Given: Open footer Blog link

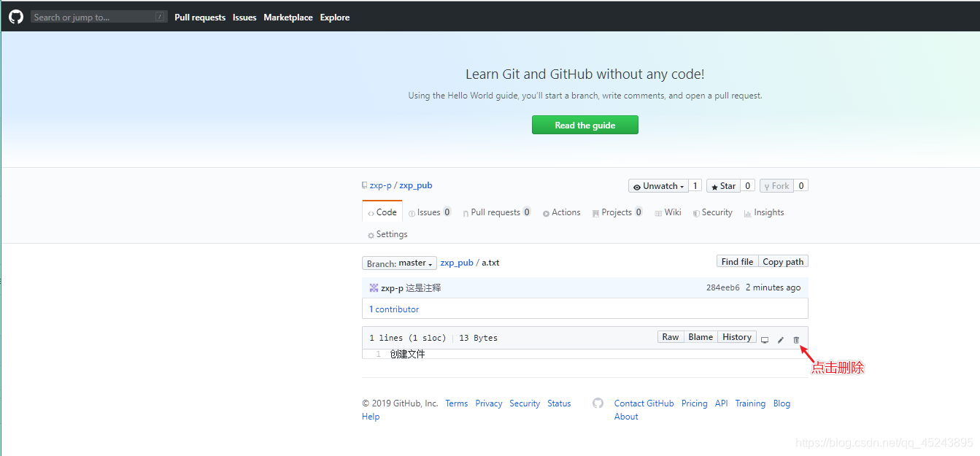Looking at the screenshot, I should [782, 403].
